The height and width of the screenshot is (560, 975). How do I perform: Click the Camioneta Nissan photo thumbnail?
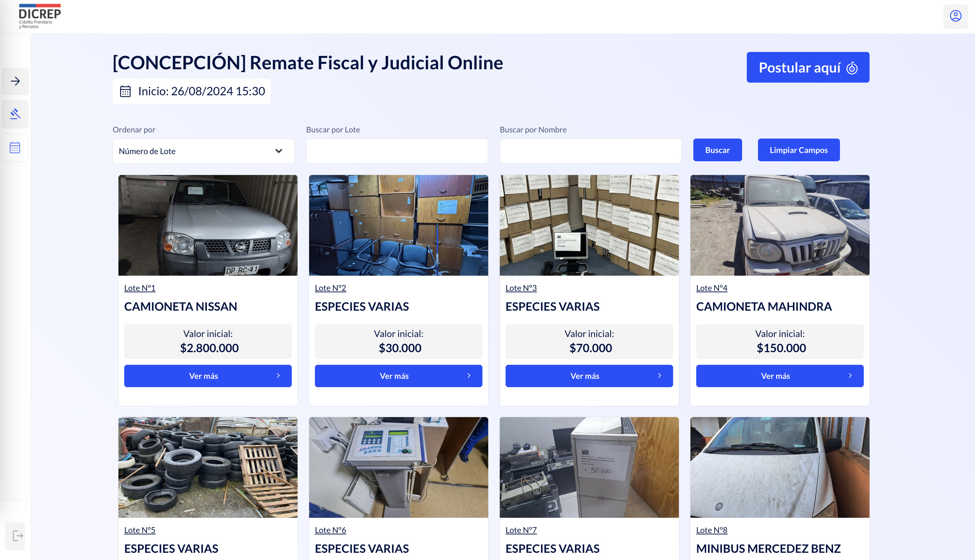tap(208, 226)
